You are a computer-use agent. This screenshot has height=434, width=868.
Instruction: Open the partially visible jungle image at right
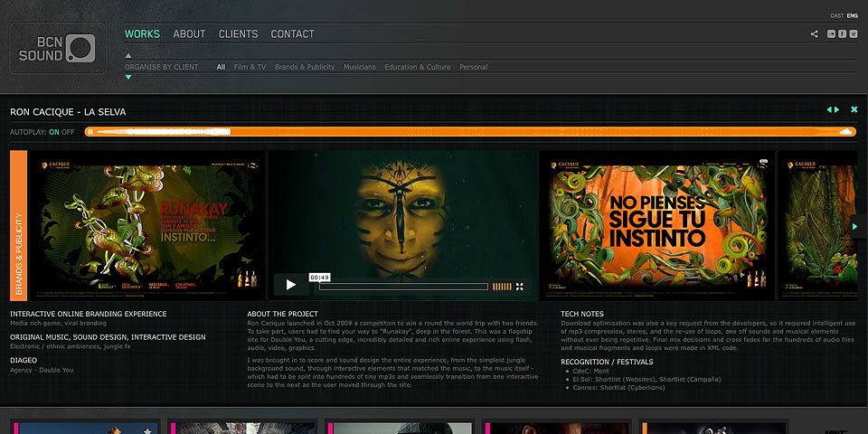818,225
